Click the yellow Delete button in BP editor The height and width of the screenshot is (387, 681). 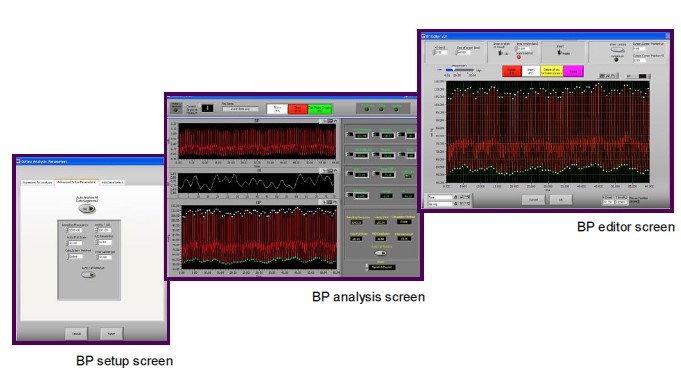(552, 71)
